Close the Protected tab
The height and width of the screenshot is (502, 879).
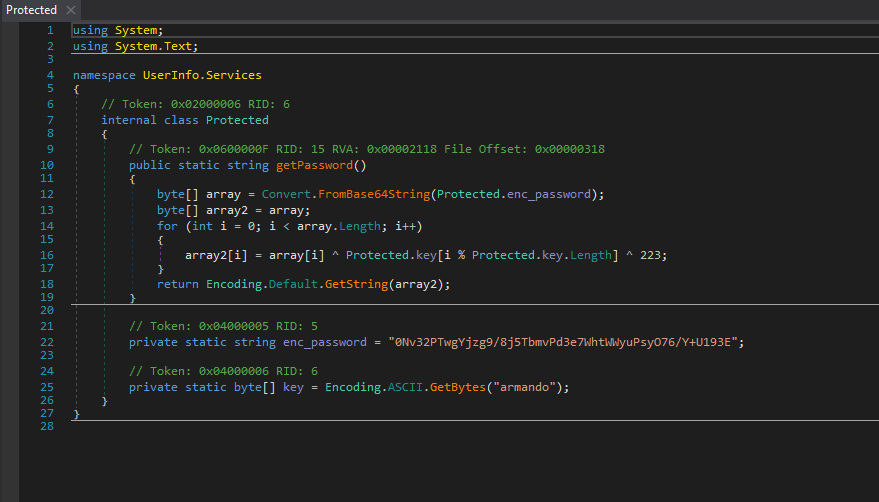pyautogui.click(x=71, y=10)
